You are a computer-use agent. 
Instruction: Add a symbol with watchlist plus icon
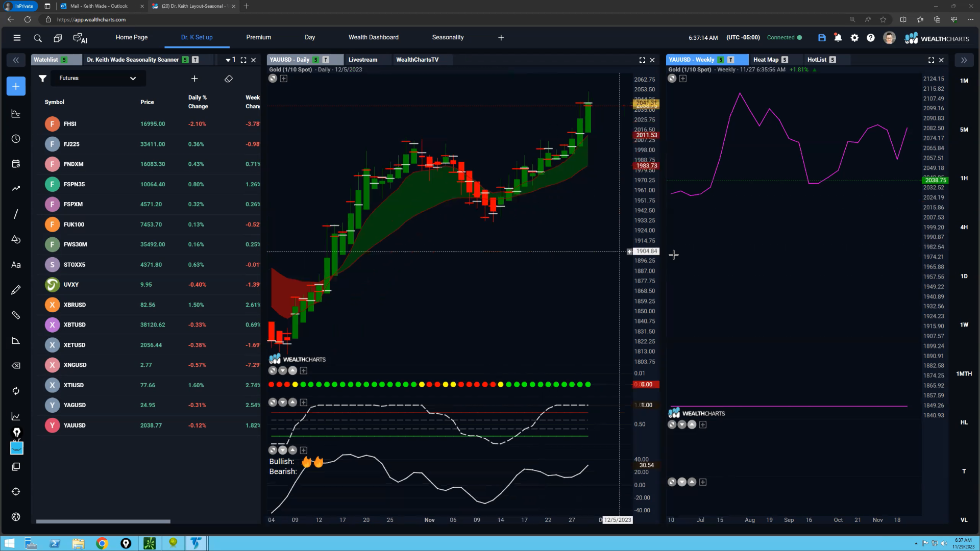pyautogui.click(x=194, y=79)
